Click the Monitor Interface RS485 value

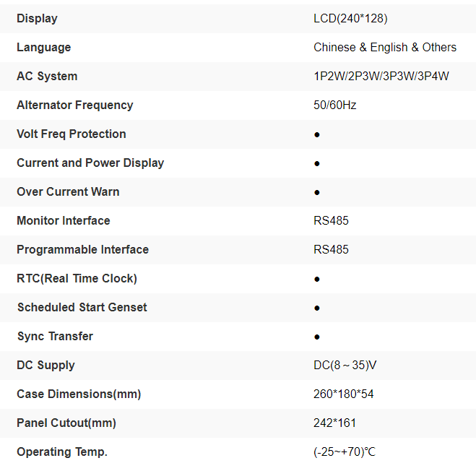pyautogui.click(x=331, y=220)
